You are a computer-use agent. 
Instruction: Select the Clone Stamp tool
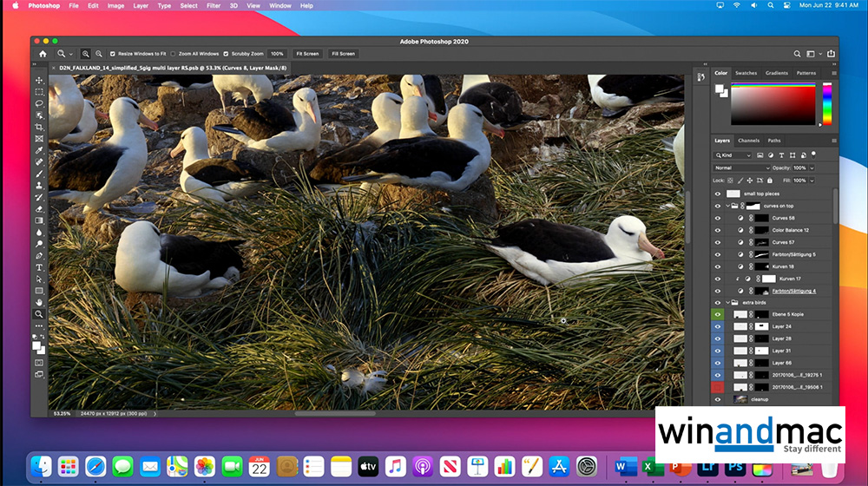[39, 185]
